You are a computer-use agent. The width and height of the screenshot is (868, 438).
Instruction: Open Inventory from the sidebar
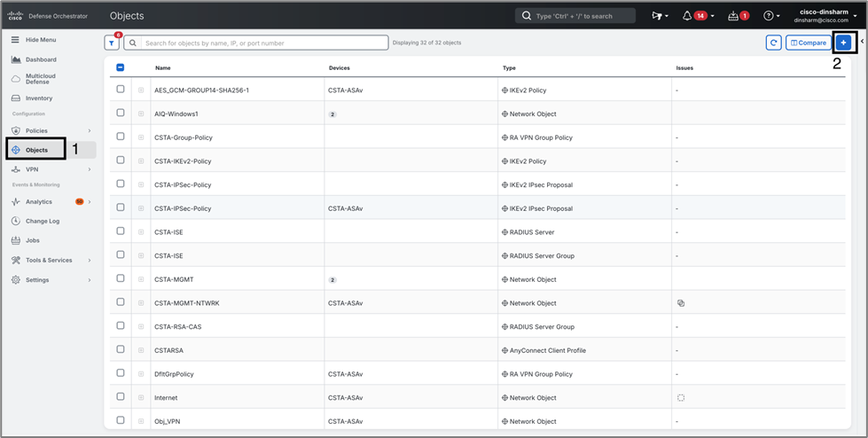39,98
